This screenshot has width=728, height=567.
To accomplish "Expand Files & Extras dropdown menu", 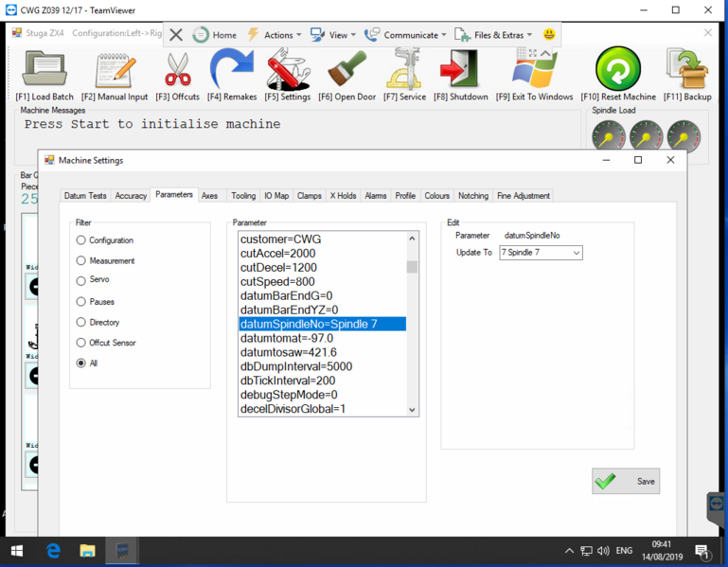I will click(493, 35).
